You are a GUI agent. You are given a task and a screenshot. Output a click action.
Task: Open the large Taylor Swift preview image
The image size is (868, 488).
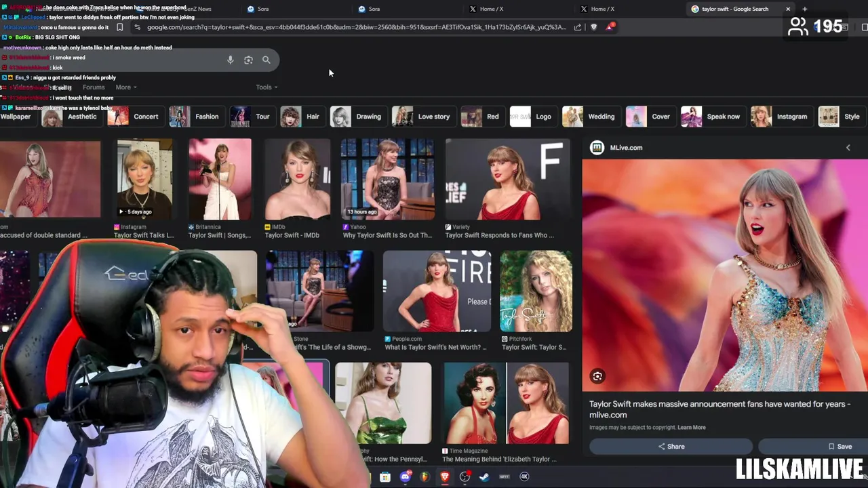coord(725,275)
